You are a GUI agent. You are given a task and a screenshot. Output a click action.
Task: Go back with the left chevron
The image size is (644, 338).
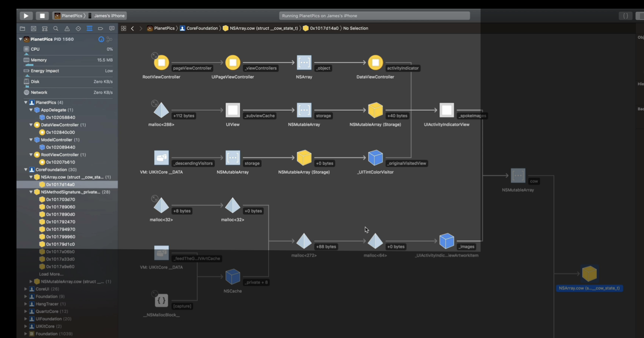point(133,28)
